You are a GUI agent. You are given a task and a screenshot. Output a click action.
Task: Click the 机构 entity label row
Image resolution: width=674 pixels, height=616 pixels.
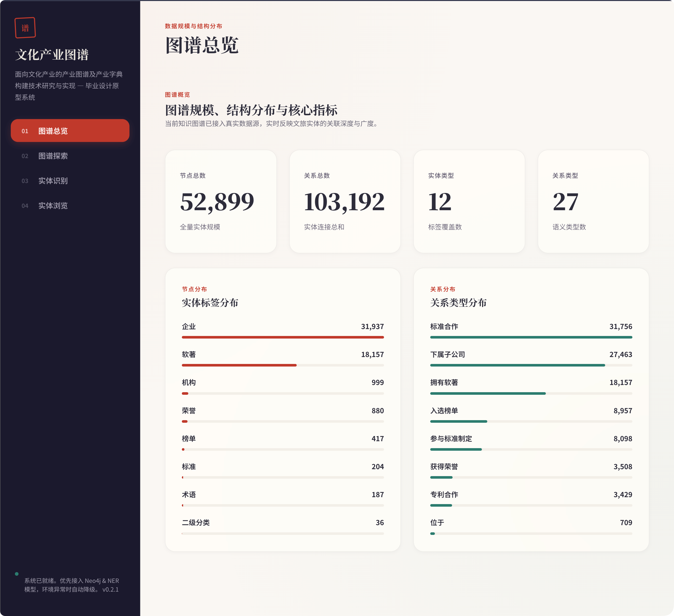189,382
